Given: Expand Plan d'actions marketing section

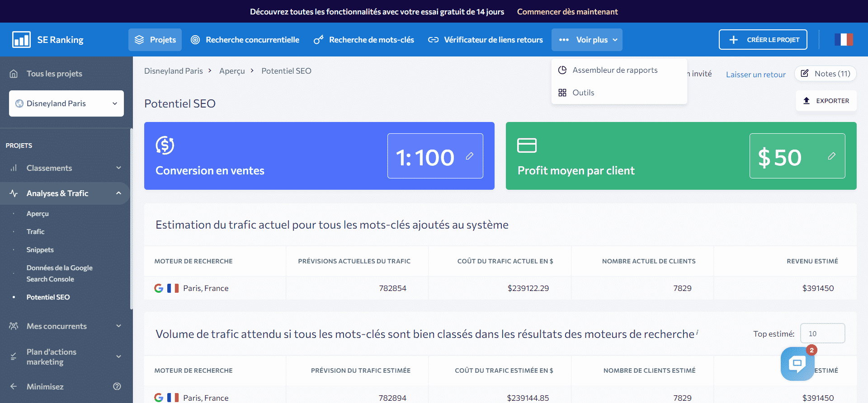Looking at the screenshot, I should (118, 356).
